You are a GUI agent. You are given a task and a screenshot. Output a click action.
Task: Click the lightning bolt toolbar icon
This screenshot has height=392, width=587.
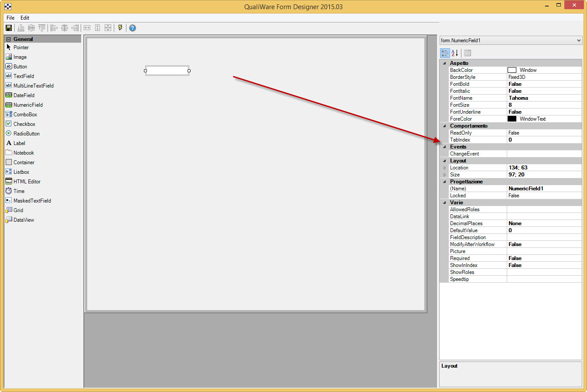click(x=120, y=28)
